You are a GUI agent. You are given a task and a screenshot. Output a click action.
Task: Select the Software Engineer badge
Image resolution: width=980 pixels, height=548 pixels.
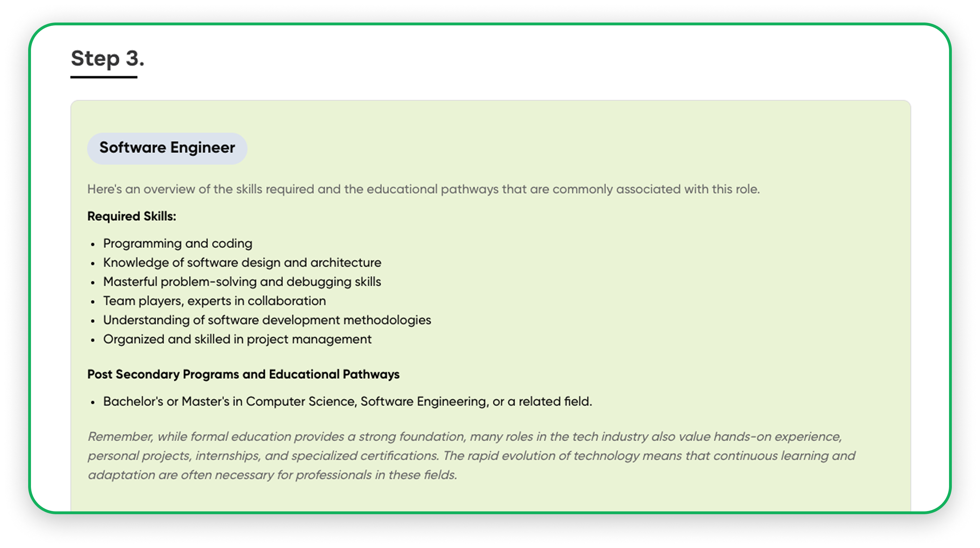tap(167, 148)
